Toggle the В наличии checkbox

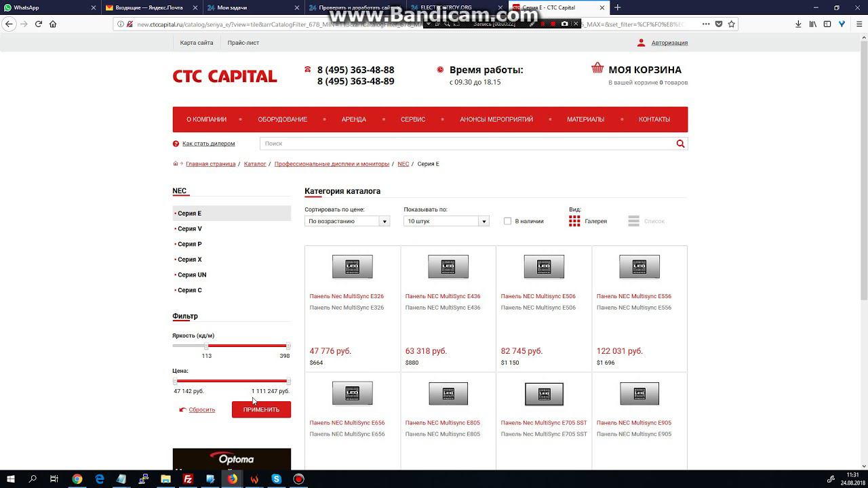[507, 221]
